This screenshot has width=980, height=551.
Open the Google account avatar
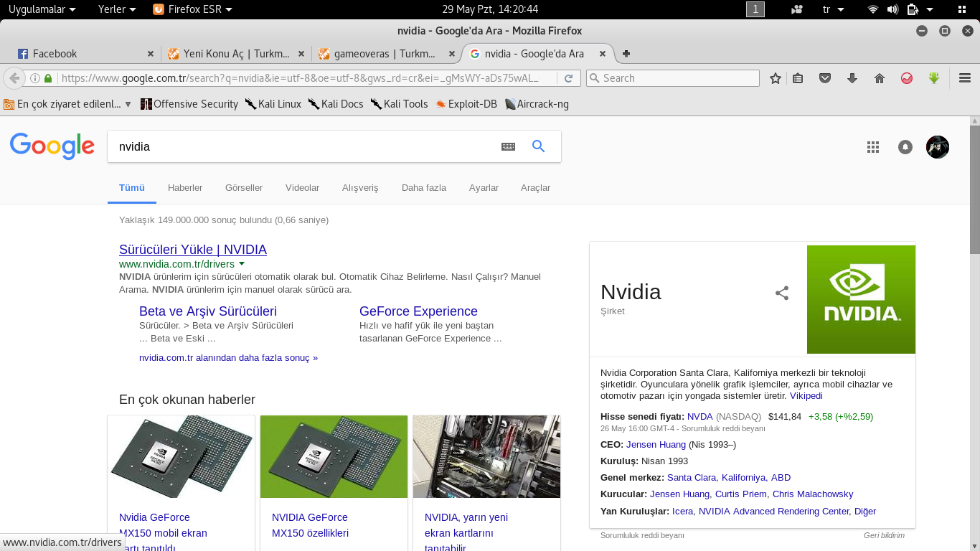click(x=938, y=147)
